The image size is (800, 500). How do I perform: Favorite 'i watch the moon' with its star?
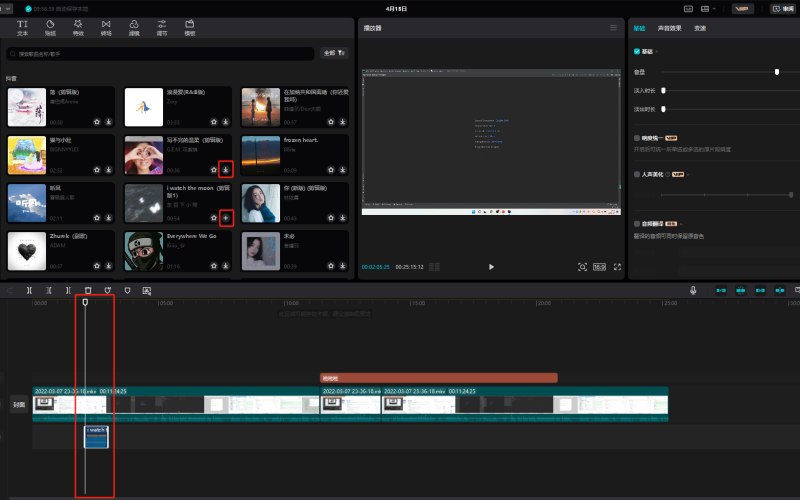(x=214, y=218)
